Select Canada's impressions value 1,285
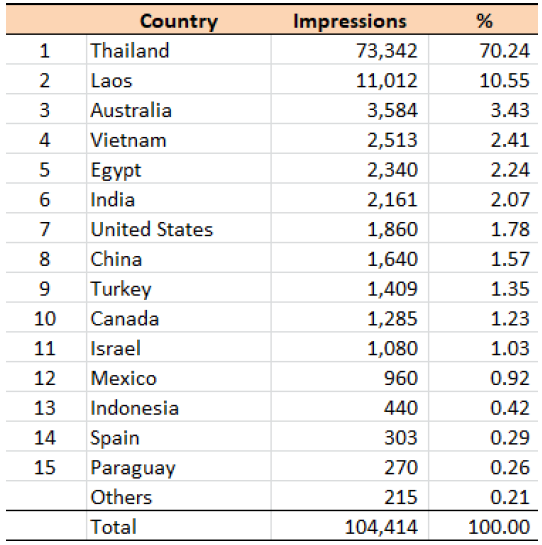 coord(392,319)
